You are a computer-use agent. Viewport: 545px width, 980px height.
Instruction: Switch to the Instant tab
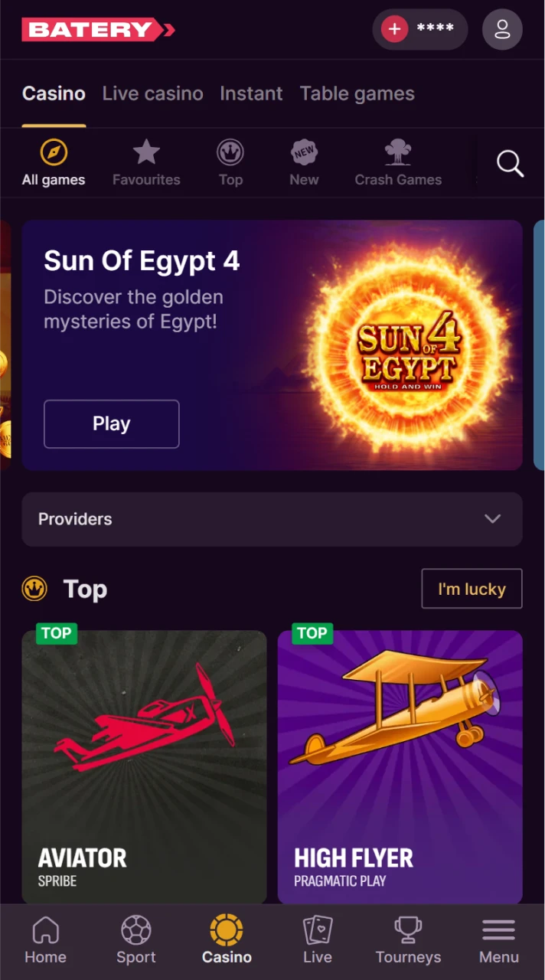(251, 93)
